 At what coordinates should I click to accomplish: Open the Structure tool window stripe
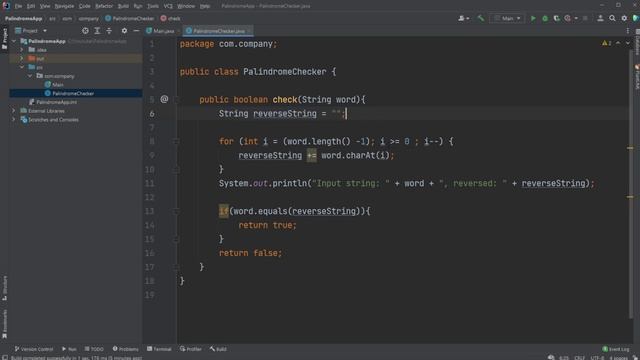4,288
